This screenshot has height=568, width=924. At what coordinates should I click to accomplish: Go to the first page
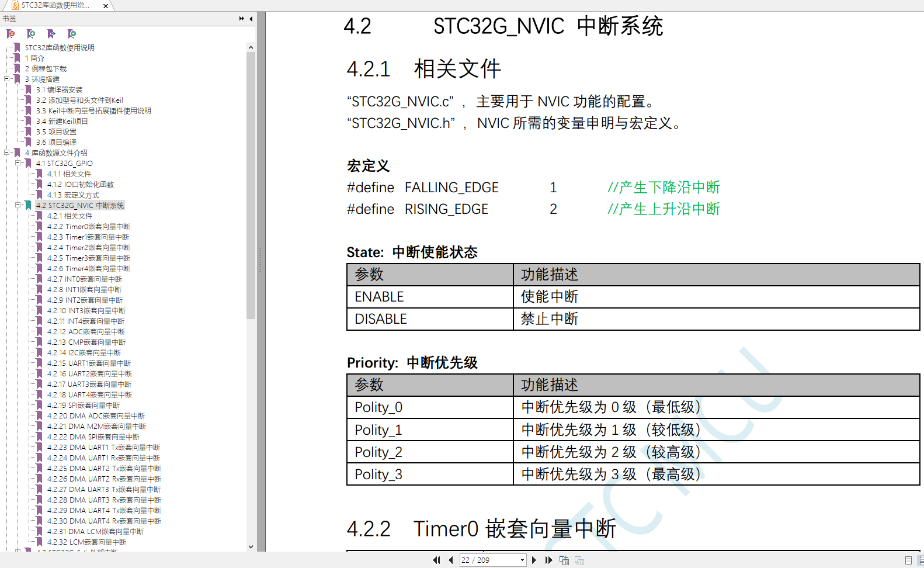point(436,560)
